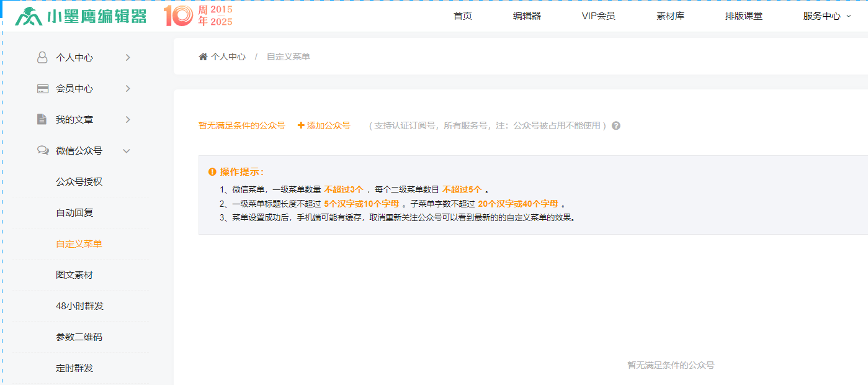The image size is (868, 385).
Task: Expand the 我的文章 sidebar chevron
Action: [x=128, y=119]
